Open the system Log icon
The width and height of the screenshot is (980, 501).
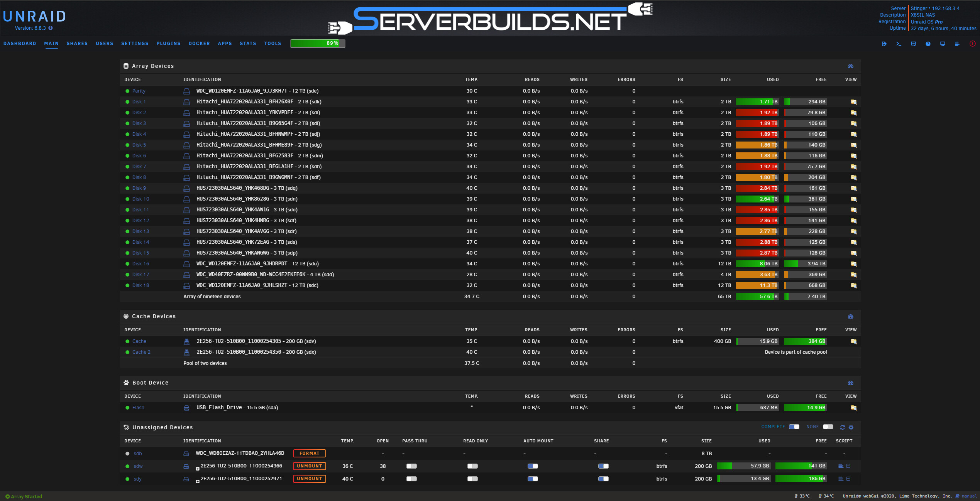point(957,44)
